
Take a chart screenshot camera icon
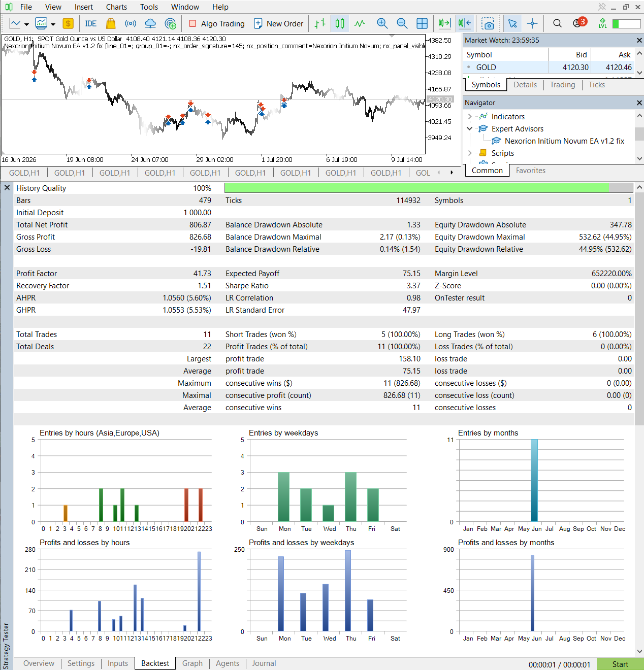point(488,23)
